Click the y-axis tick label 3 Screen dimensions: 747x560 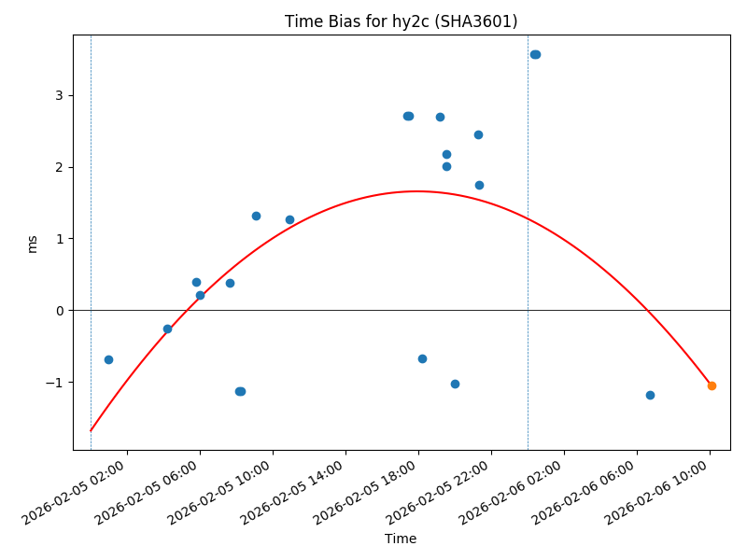(58, 95)
